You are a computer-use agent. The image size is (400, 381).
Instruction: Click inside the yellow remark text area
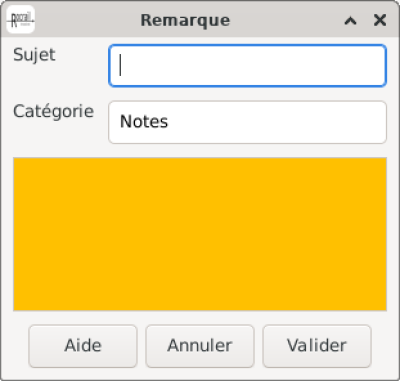[x=200, y=234]
